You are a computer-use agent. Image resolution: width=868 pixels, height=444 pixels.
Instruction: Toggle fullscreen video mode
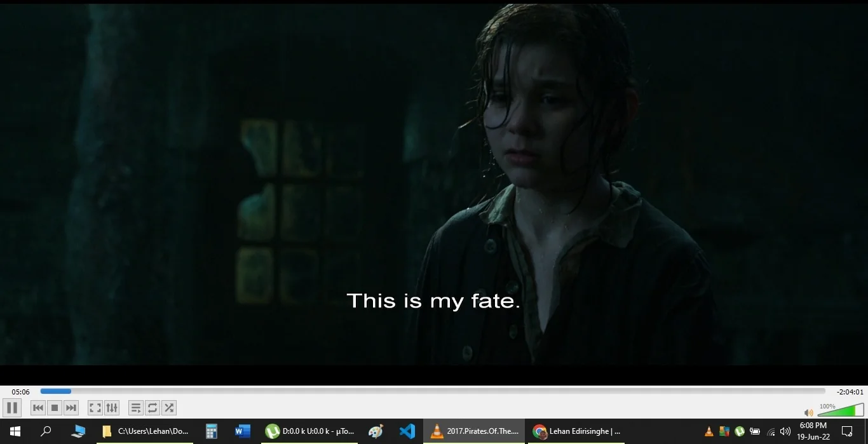click(x=95, y=408)
